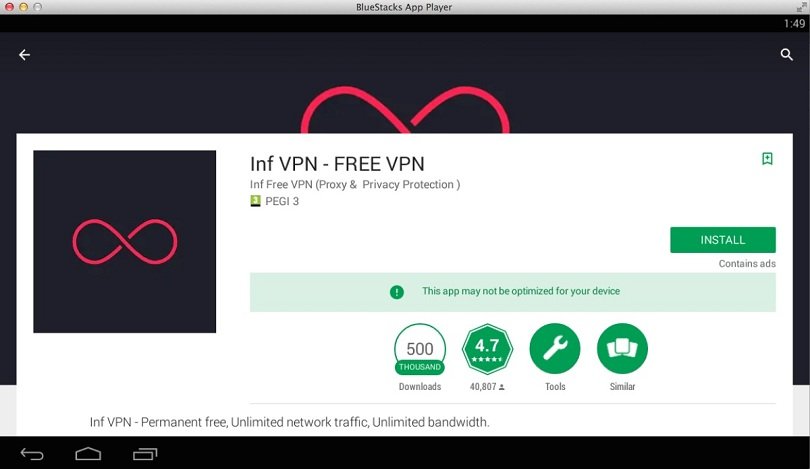Tap the Android home navigation button
This screenshot has height=469, width=810.
click(88, 454)
